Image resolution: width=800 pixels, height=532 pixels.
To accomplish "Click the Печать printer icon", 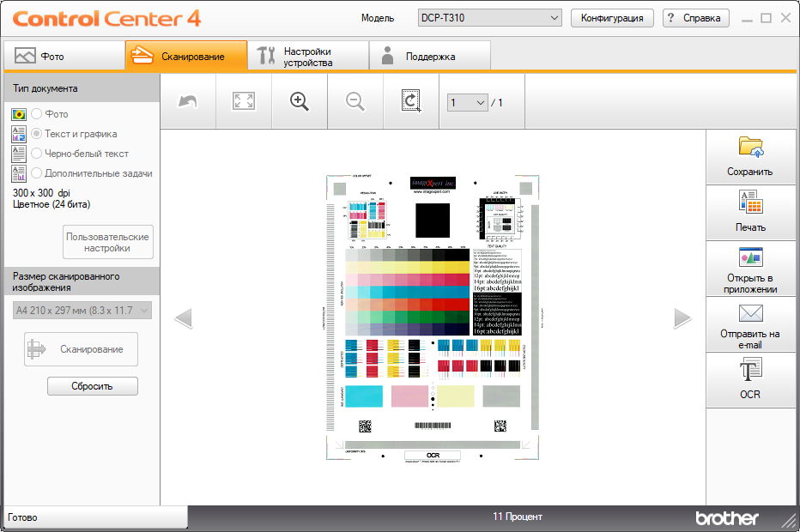I will [750, 202].
